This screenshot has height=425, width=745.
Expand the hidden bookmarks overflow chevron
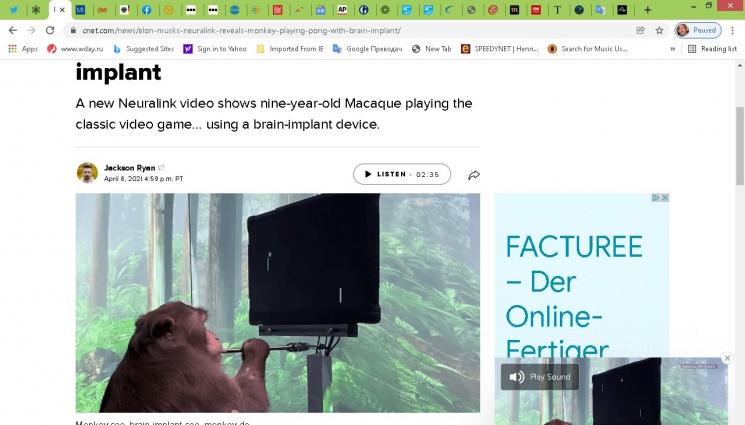point(672,48)
